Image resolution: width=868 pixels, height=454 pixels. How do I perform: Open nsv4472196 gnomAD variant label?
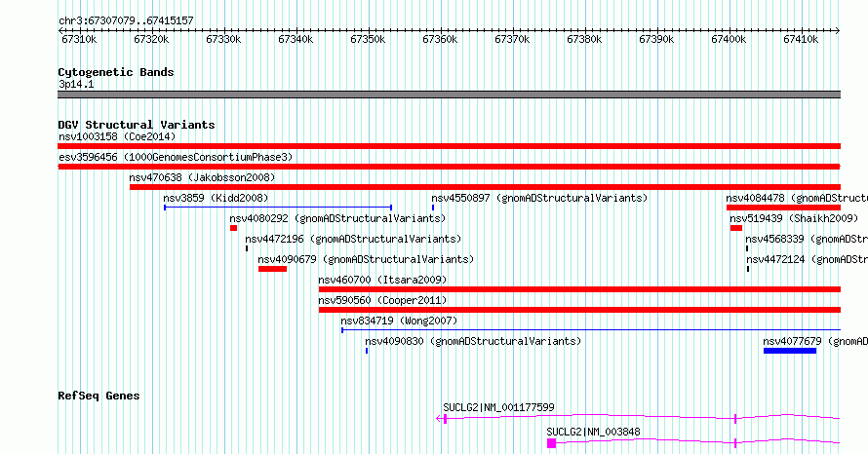[x=353, y=239]
